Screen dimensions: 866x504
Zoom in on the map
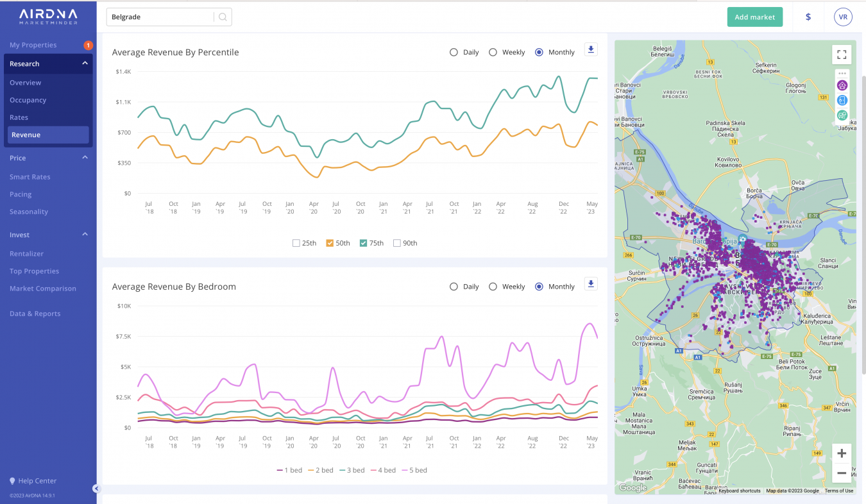[842, 453]
